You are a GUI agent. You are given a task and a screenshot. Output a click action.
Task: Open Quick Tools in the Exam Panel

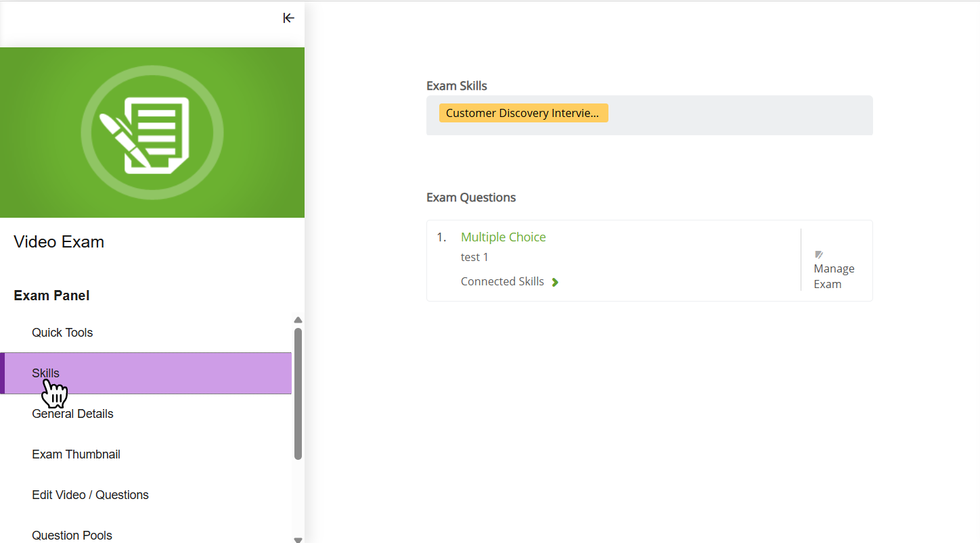(62, 333)
